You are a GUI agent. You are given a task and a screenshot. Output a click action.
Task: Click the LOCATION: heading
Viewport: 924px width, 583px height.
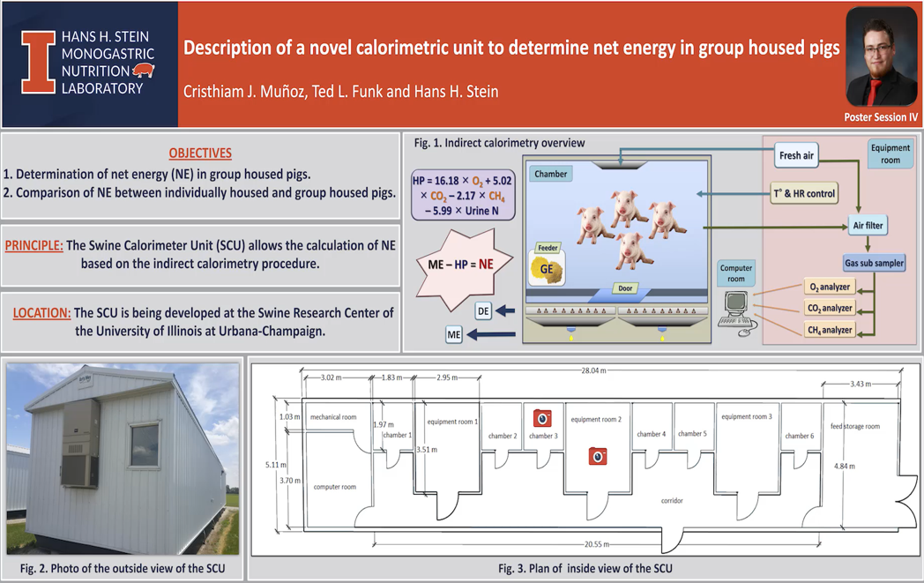click(x=41, y=313)
